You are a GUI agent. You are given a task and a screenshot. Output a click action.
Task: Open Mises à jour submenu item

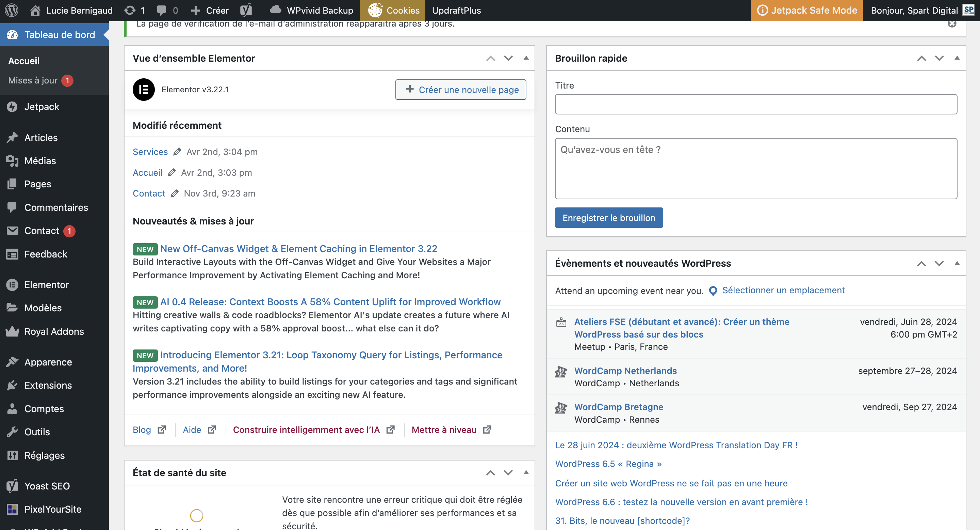point(33,80)
